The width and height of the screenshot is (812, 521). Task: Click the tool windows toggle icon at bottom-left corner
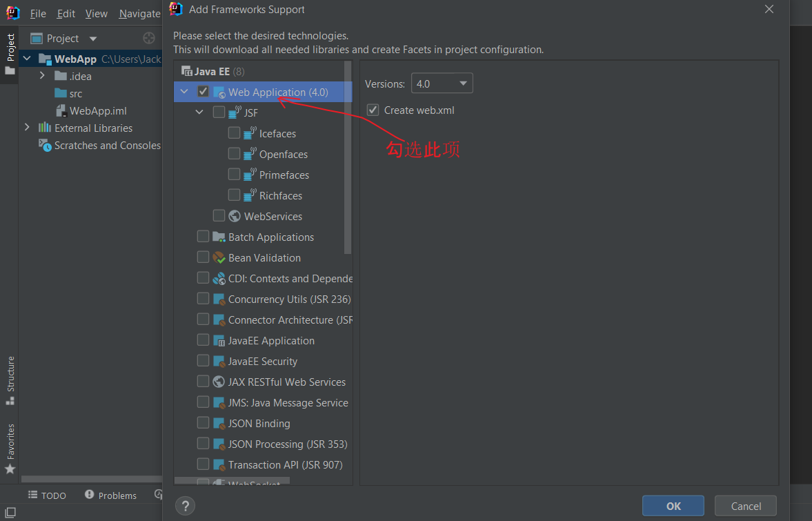coord(10,512)
